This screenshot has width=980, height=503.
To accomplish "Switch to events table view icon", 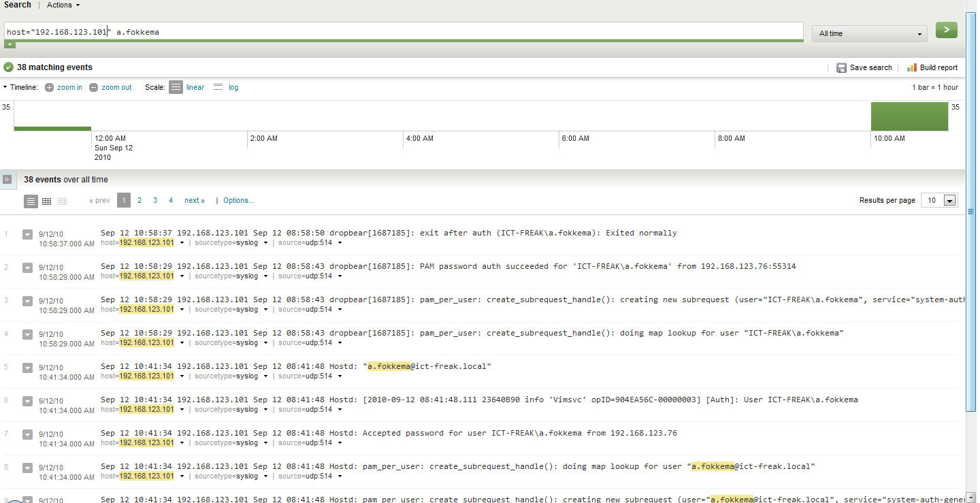I will click(x=46, y=201).
